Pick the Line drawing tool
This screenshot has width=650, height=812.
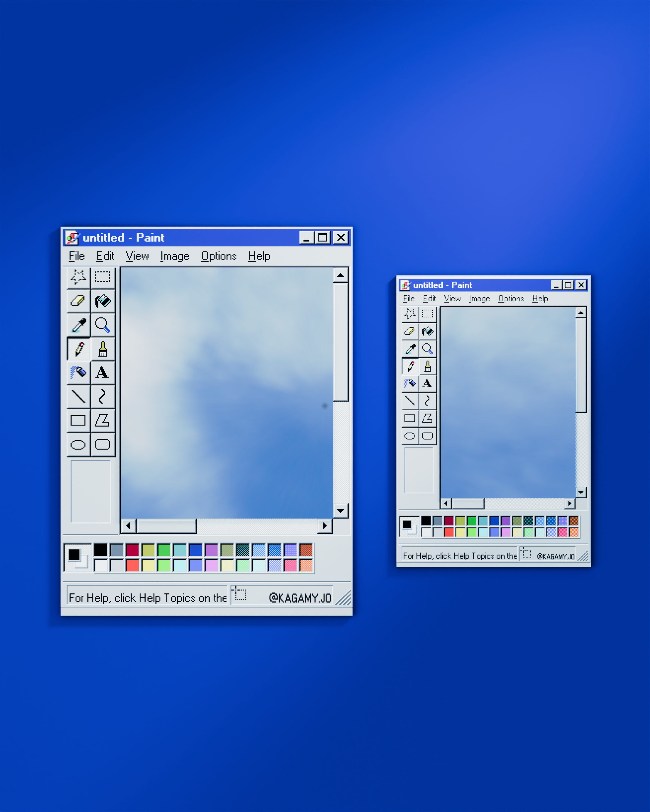tap(78, 397)
